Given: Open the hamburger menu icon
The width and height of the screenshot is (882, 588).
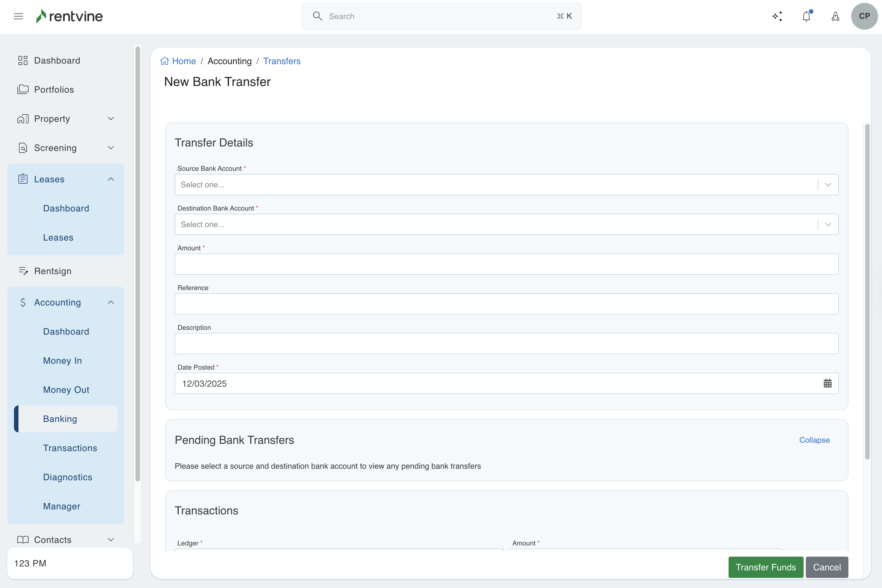Looking at the screenshot, I should pyautogui.click(x=18, y=16).
